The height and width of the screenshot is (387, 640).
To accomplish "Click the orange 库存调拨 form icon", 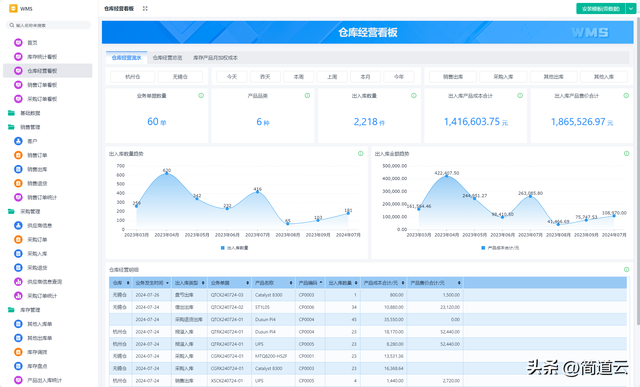I will click(18, 352).
